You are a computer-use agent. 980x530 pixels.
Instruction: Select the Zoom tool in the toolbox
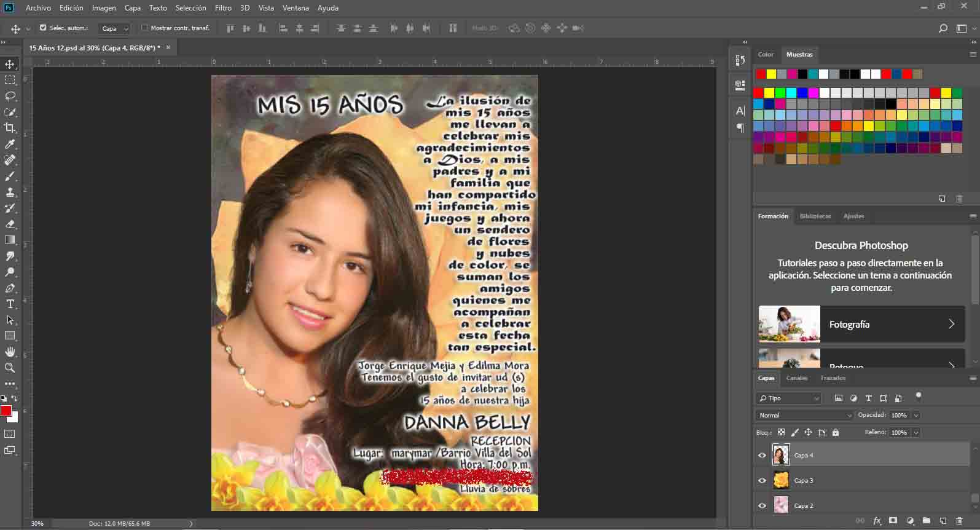(x=10, y=368)
